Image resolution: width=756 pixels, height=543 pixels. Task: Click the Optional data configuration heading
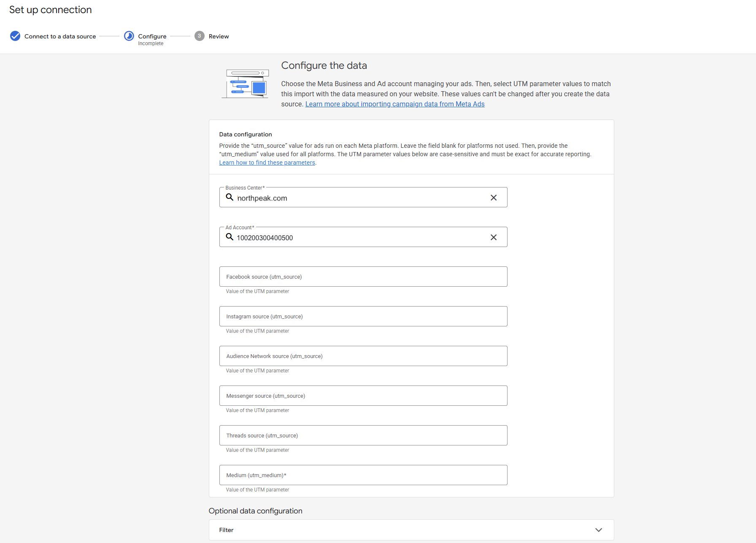coord(256,511)
